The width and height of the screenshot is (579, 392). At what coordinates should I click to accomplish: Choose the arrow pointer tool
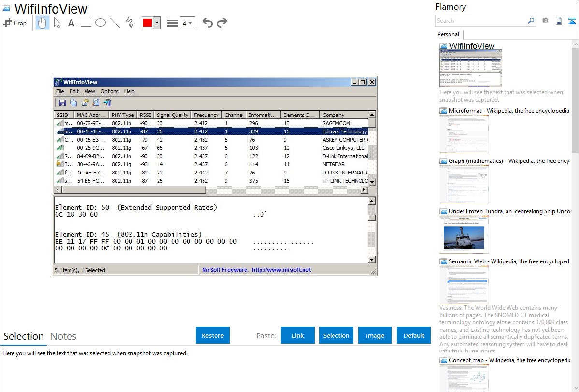[x=58, y=23]
